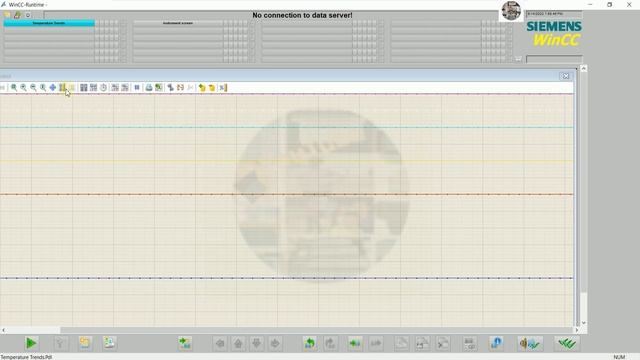
Task: Select the Zoom area magnifier tool
Action: tap(14, 87)
